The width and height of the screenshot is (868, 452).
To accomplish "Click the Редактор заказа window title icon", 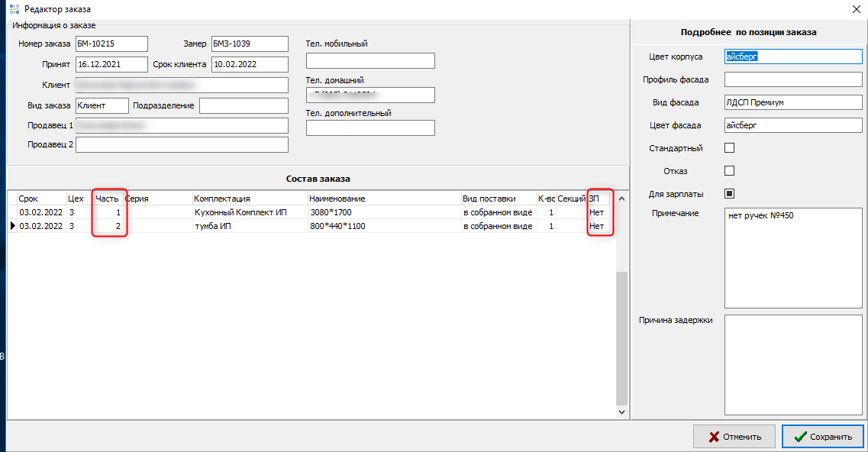I will coord(13,9).
